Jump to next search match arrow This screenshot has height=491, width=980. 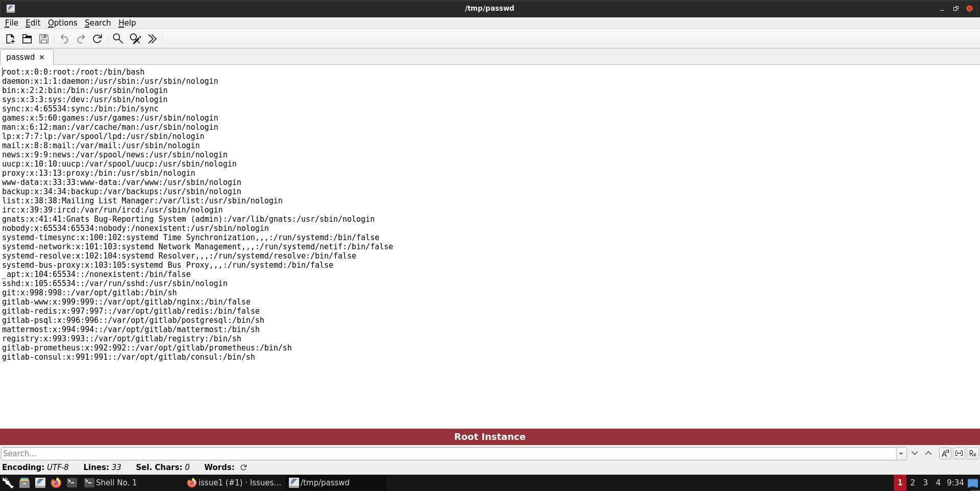click(x=915, y=453)
